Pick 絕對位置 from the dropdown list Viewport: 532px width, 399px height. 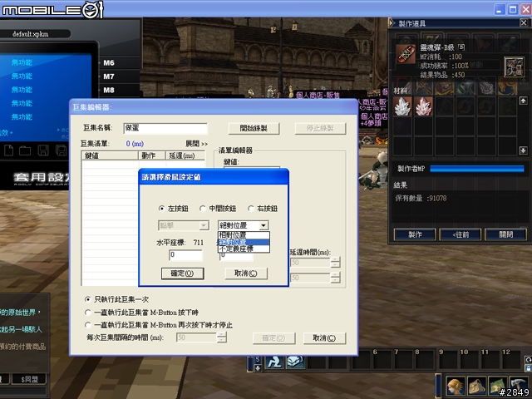244,242
